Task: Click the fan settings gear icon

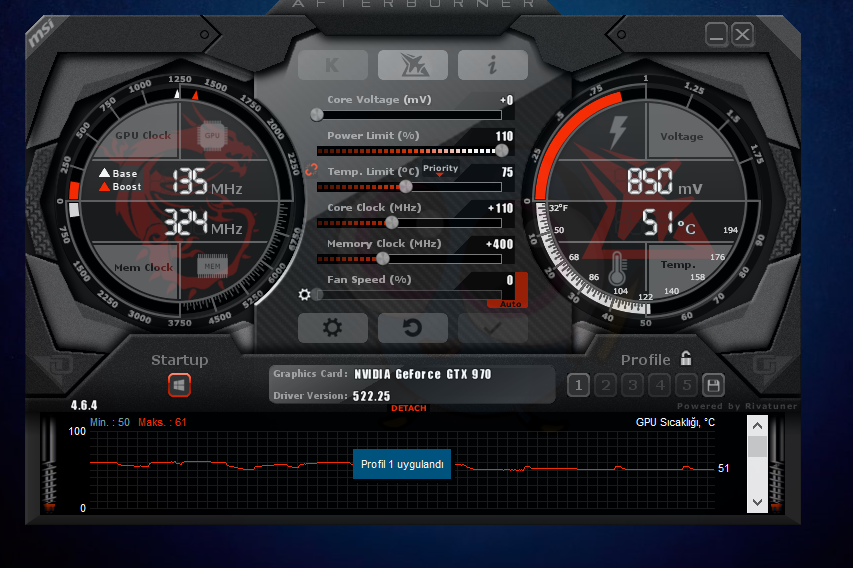Action: tap(305, 294)
